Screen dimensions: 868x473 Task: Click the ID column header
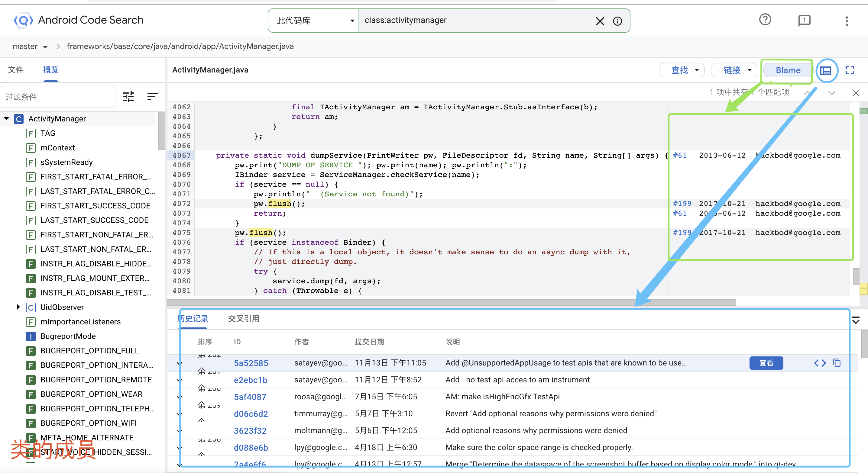237,342
